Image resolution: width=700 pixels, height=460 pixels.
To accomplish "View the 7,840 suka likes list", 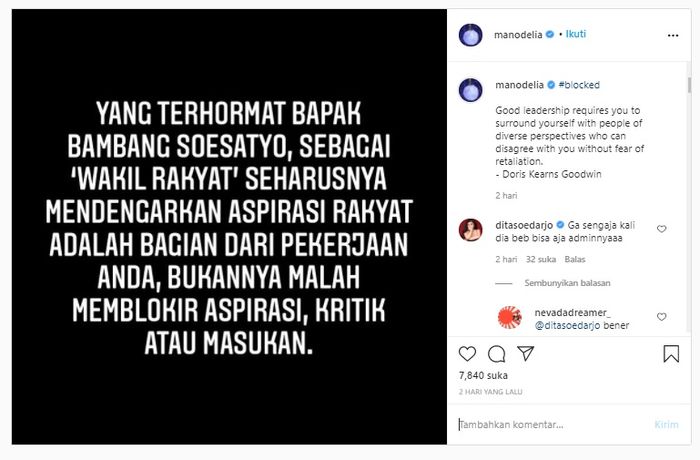I will [x=483, y=376].
